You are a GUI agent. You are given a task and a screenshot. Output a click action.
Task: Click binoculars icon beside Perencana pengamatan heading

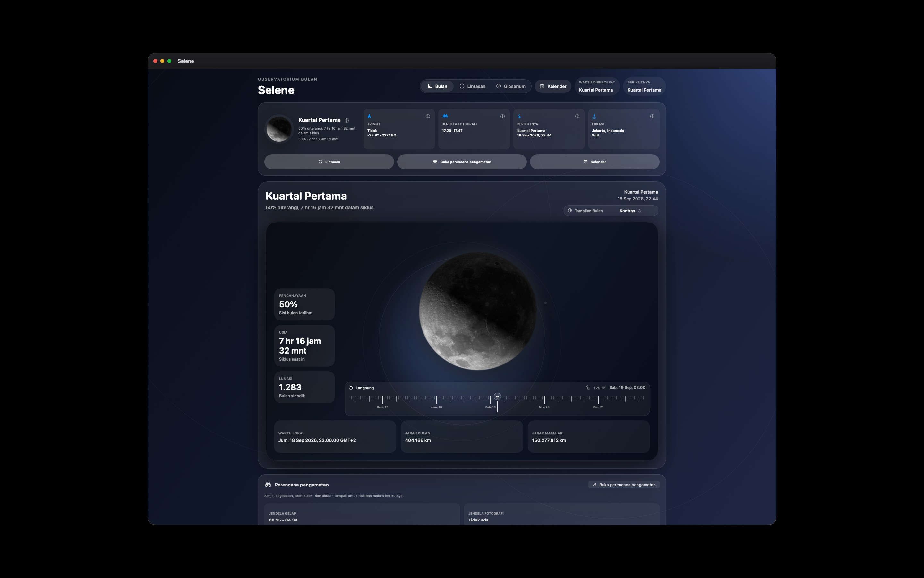point(268,485)
